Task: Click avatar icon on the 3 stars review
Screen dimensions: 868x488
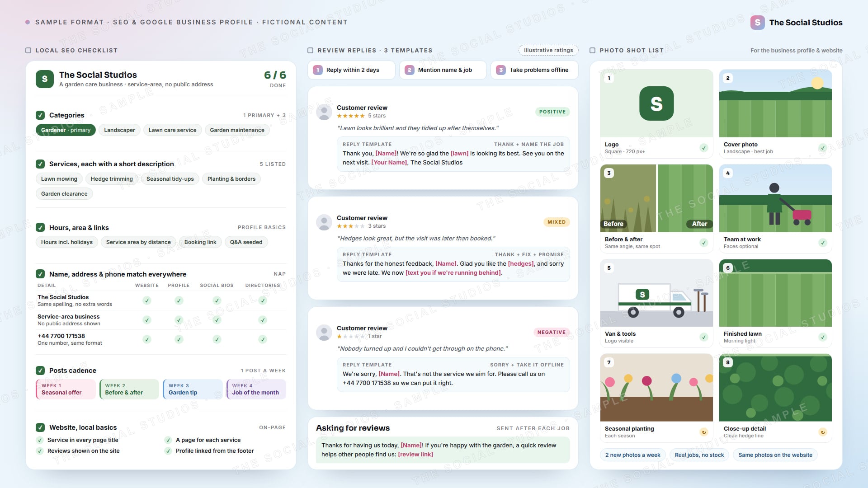Action: [324, 222]
